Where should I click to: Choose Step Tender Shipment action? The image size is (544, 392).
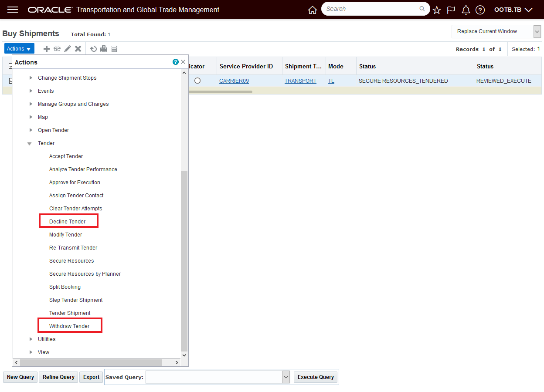76,300
